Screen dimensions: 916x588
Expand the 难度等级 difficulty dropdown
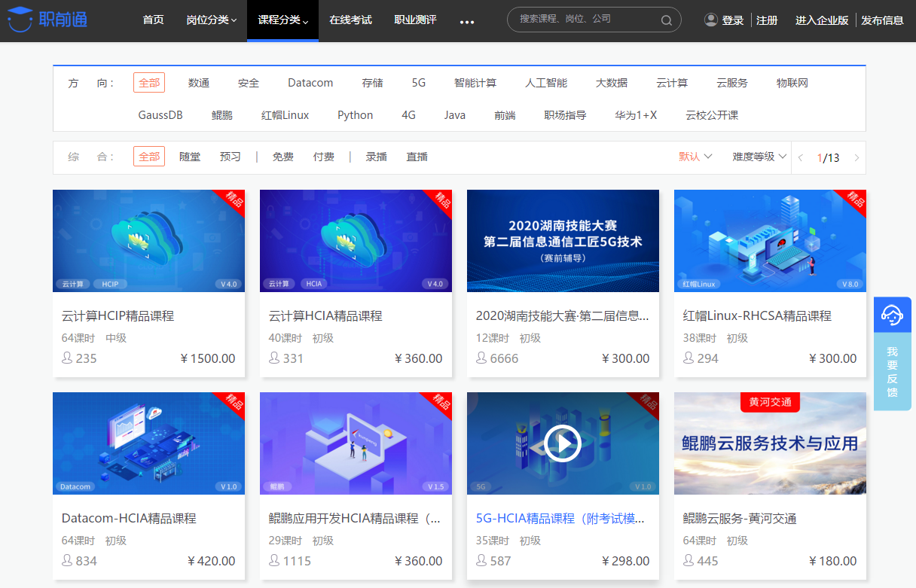pyautogui.click(x=757, y=157)
